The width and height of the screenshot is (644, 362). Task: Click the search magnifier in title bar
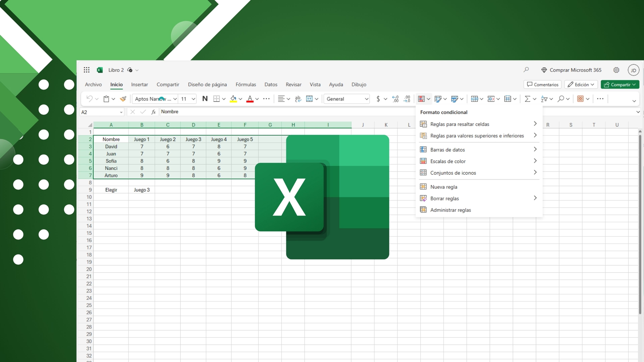[526, 70]
